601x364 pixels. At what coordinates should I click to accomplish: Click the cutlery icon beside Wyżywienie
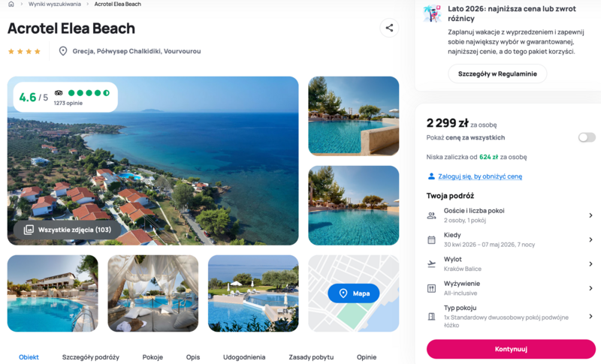[431, 289]
